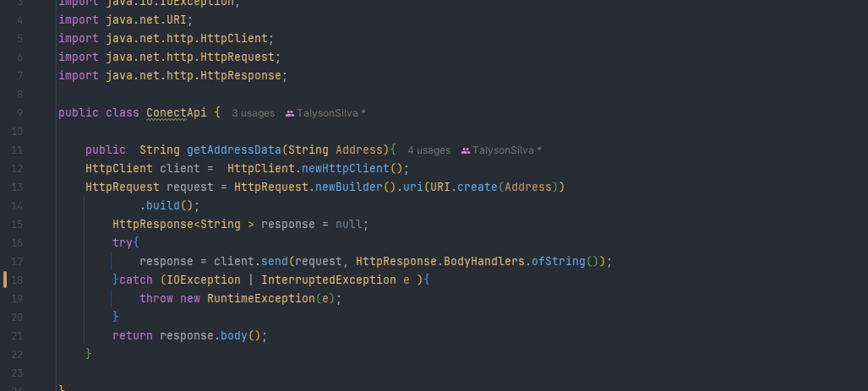Screen dimensions: 868x391
Task: Click 'IOException' in the catch clause
Action: tap(204, 280)
